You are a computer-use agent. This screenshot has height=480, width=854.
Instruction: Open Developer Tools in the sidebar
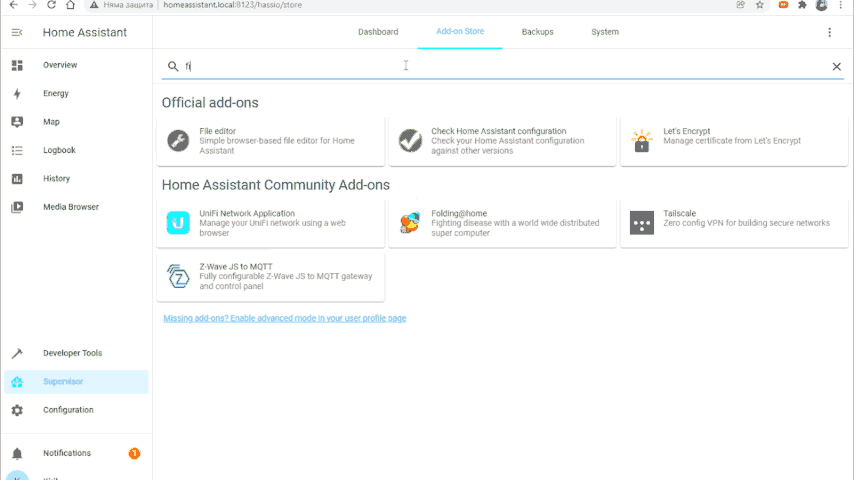tap(76, 353)
